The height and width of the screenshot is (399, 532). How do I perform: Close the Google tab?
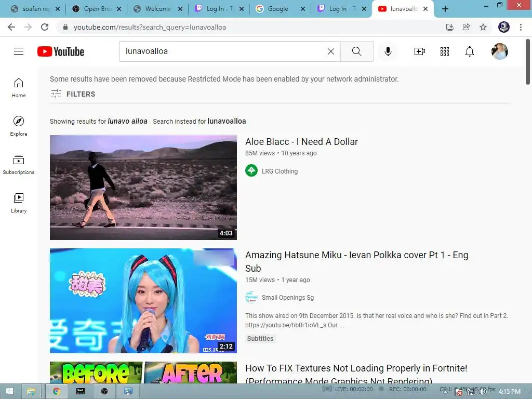303,9
